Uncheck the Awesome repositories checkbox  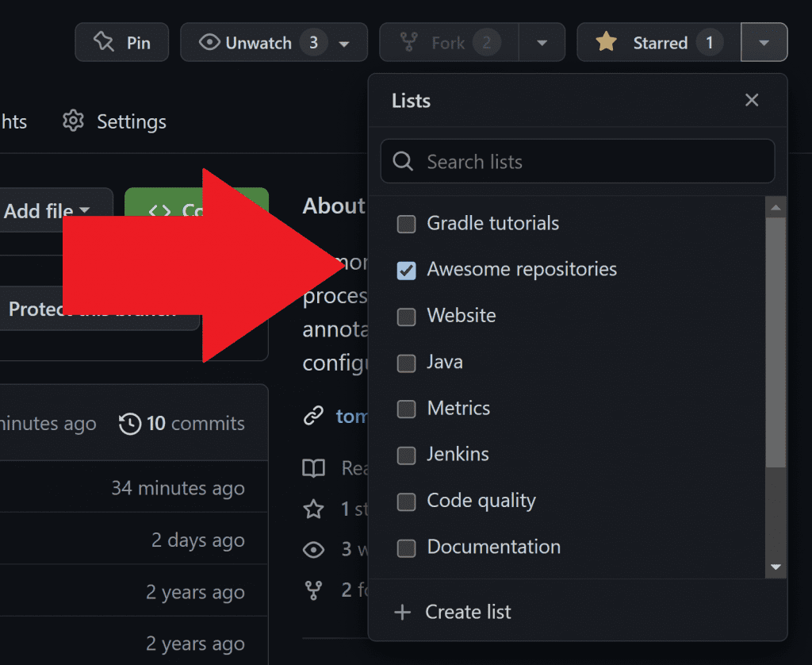click(x=406, y=271)
